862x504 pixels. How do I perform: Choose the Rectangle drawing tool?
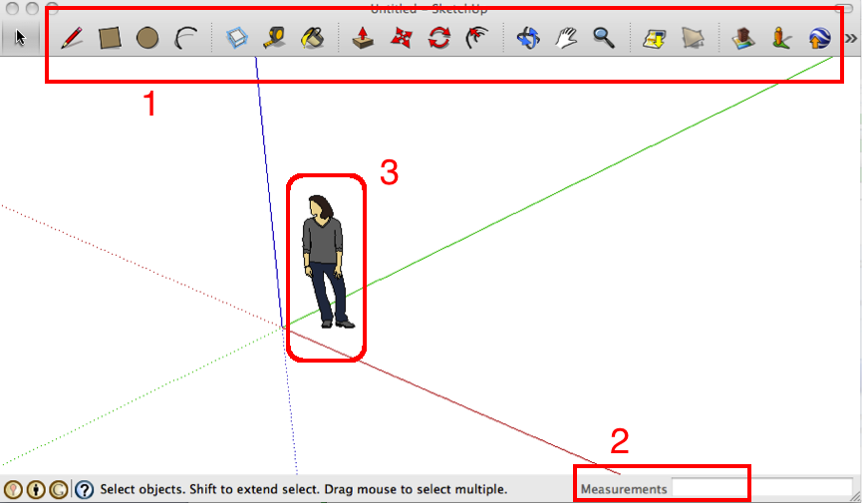pos(110,39)
